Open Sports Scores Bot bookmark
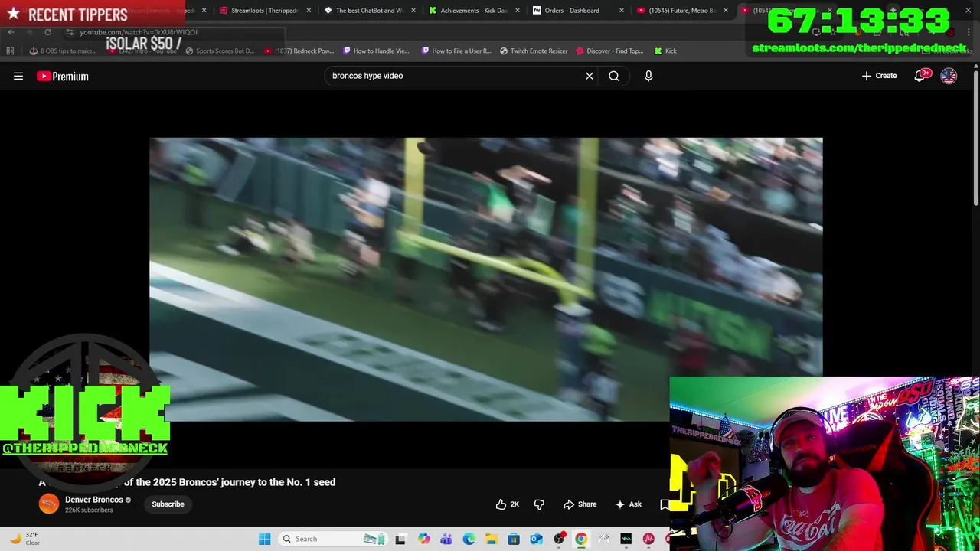Screen dimensions: 980x551 point(219,51)
